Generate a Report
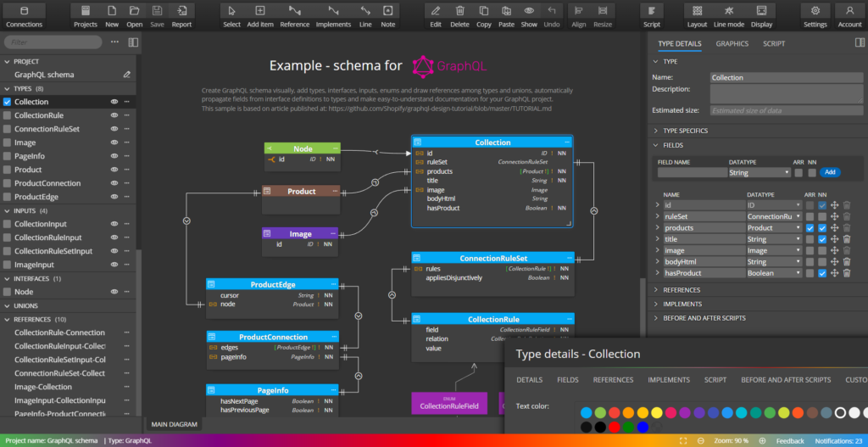The image size is (868, 447). click(x=181, y=16)
